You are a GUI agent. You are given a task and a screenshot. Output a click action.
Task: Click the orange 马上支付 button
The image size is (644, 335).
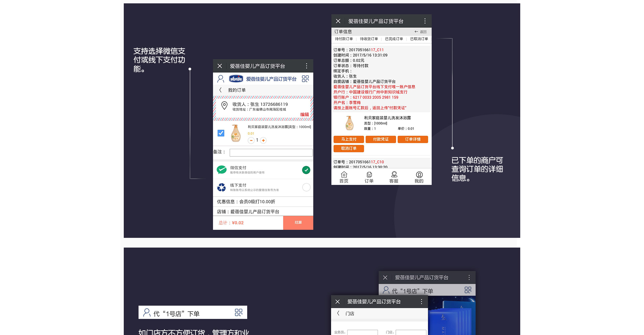[348, 139]
